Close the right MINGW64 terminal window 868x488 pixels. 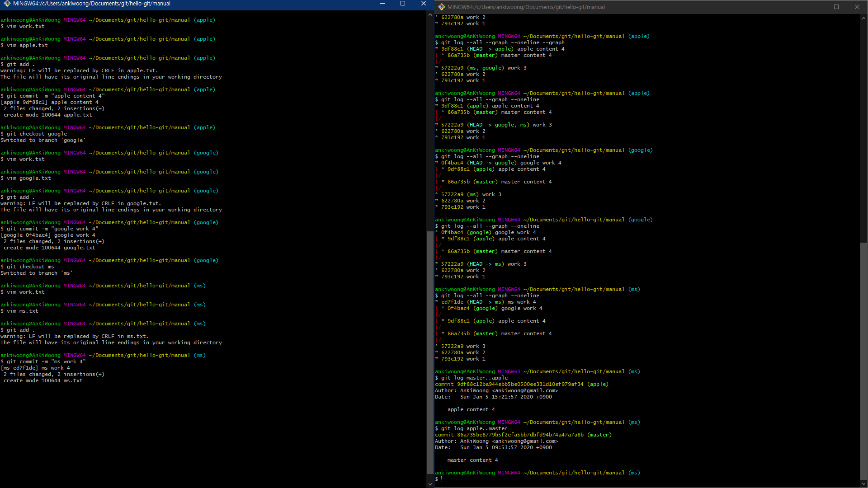(857, 7)
